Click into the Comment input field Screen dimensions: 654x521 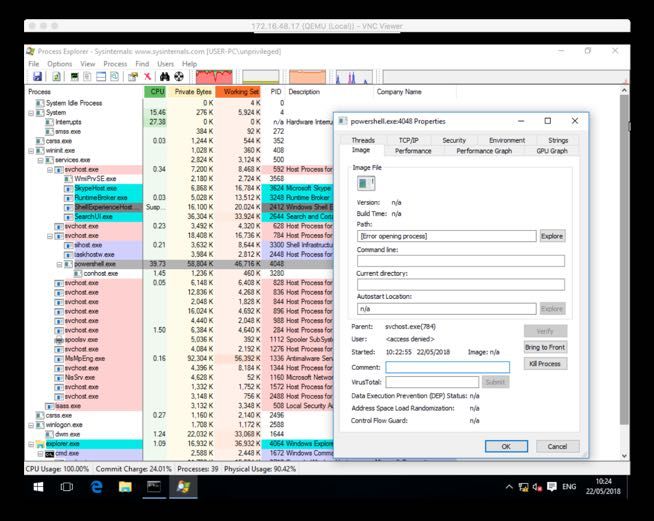448,367
